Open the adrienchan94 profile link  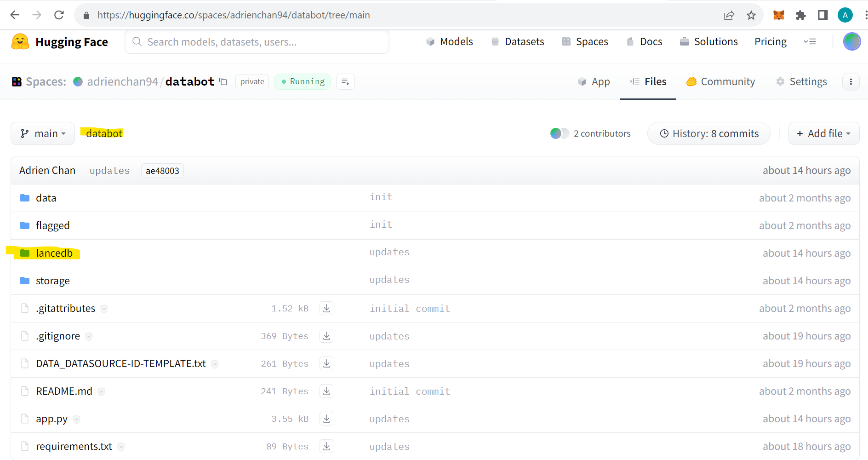[x=122, y=82]
